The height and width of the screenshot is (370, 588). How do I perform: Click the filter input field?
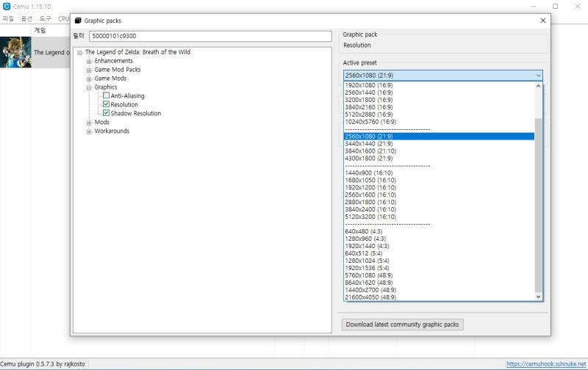click(x=210, y=36)
